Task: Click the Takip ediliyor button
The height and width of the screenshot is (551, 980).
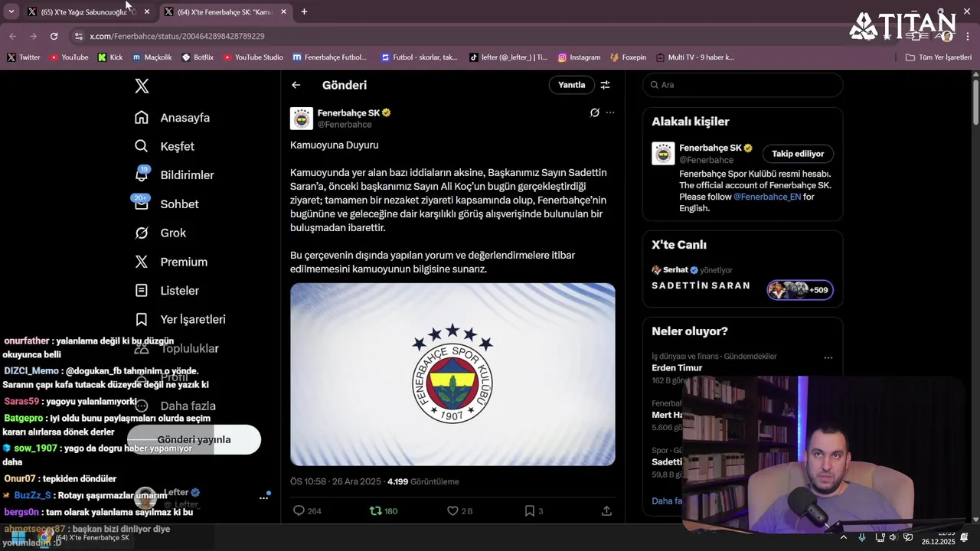Action: [798, 154]
